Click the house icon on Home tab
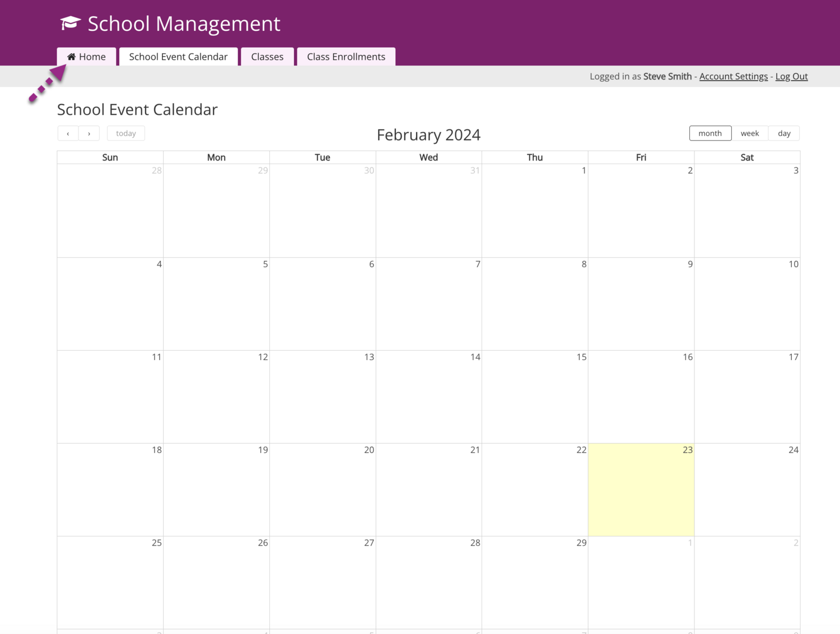The height and width of the screenshot is (634, 840). click(x=72, y=57)
